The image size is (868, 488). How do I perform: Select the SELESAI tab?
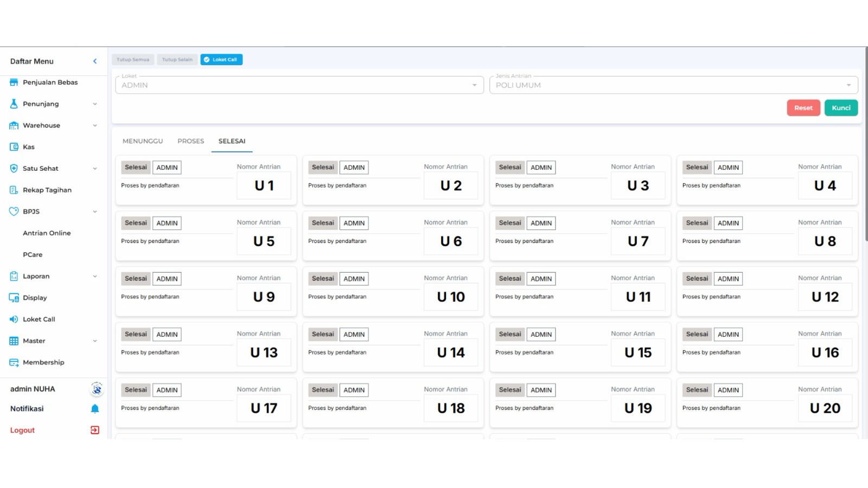[232, 141]
